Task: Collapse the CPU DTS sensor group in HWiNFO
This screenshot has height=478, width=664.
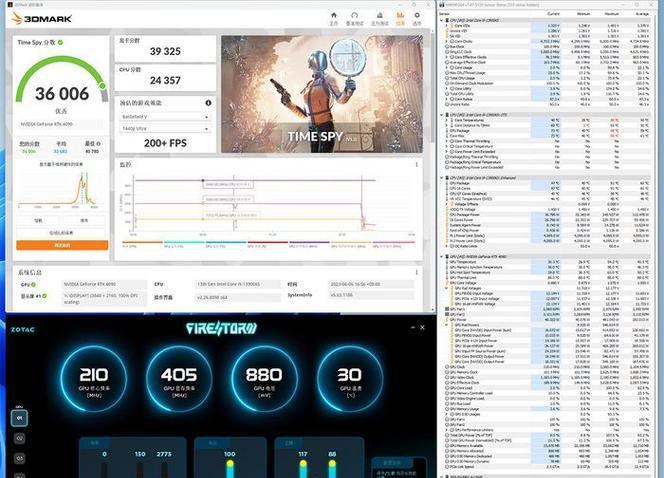Action: tap(442, 115)
